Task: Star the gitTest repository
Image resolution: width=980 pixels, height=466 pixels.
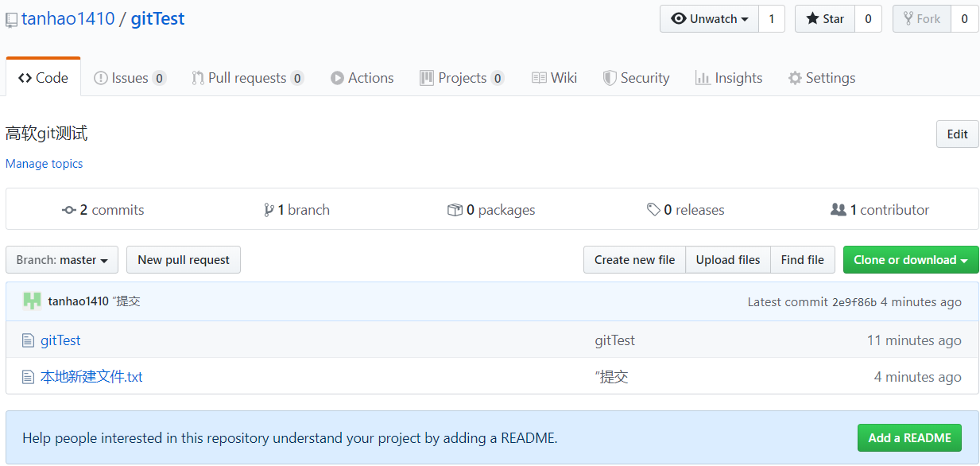Action: pos(825,19)
